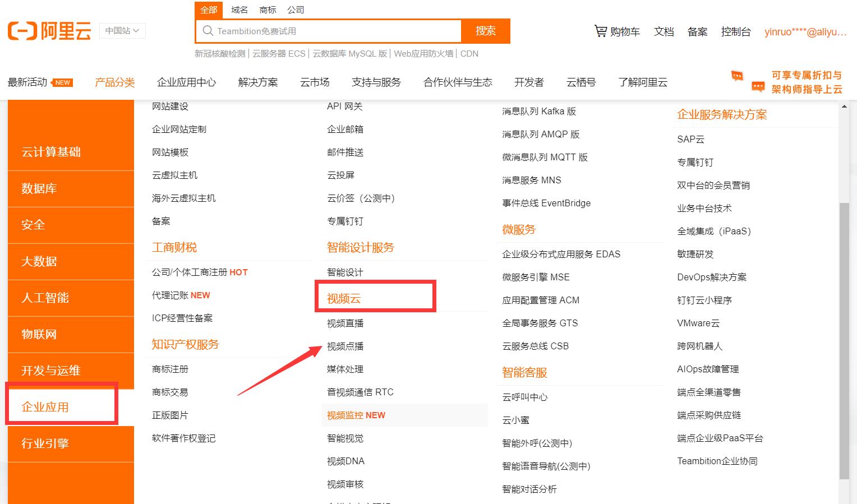Open 媒体处理 link

[345, 369]
